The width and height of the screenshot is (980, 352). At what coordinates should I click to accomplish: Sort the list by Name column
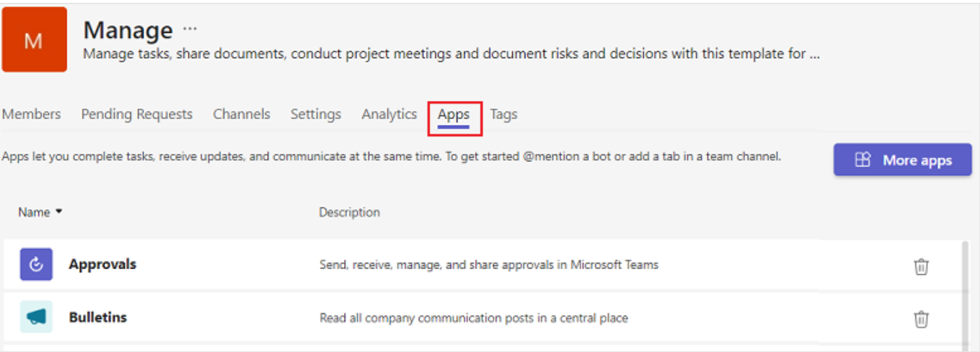[40, 212]
